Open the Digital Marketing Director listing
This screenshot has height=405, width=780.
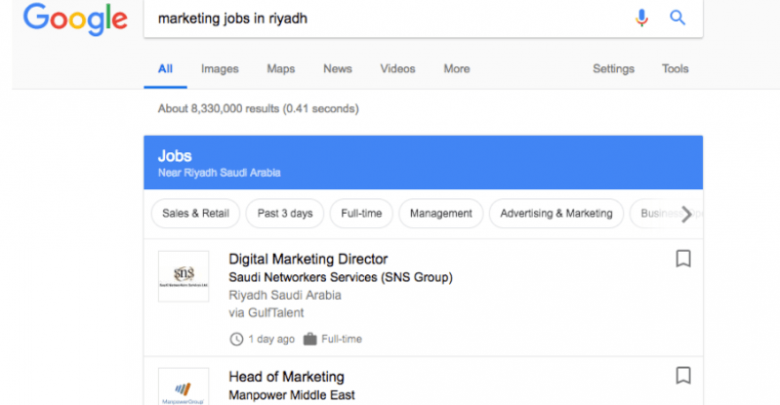pos(308,259)
